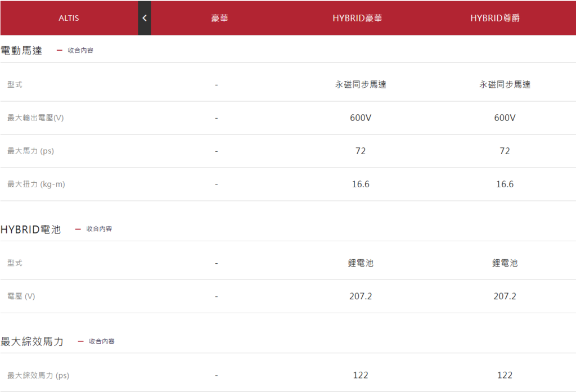Screen dimensions: 576x392
Task: Select the HYBRID尊爵 trim column header
Action: (x=495, y=18)
